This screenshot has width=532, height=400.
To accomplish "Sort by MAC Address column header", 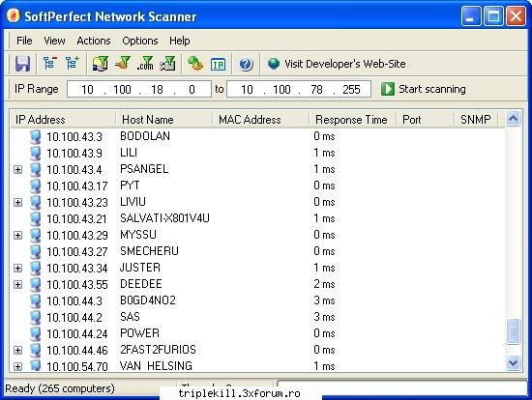I will click(260, 119).
